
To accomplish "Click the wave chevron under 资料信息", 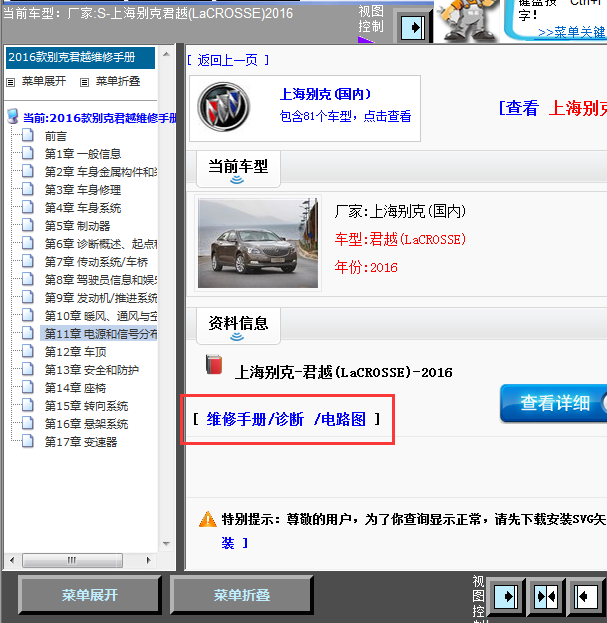I will coord(237,337).
